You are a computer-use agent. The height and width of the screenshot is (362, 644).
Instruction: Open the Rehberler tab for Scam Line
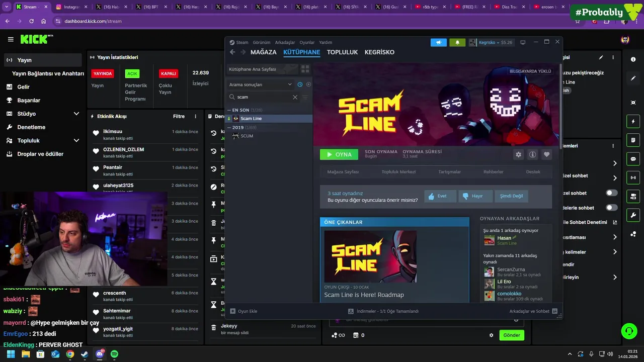click(493, 172)
